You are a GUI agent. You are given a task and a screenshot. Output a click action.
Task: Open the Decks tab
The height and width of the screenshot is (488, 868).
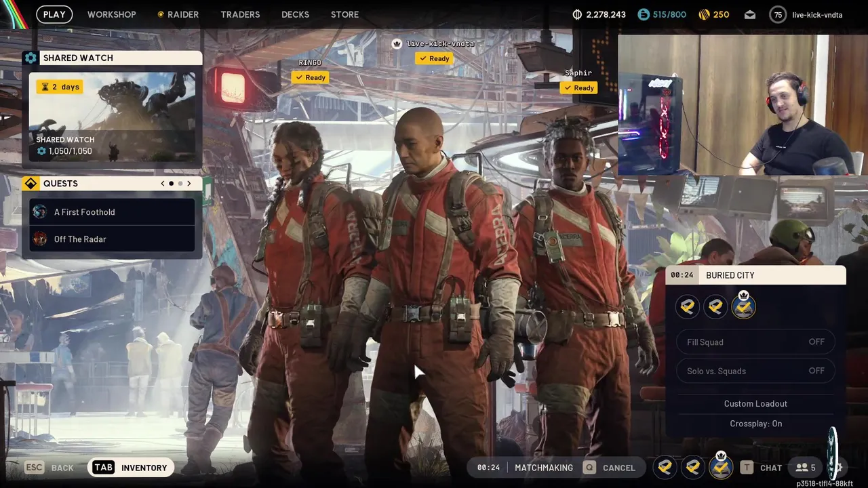pos(295,14)
